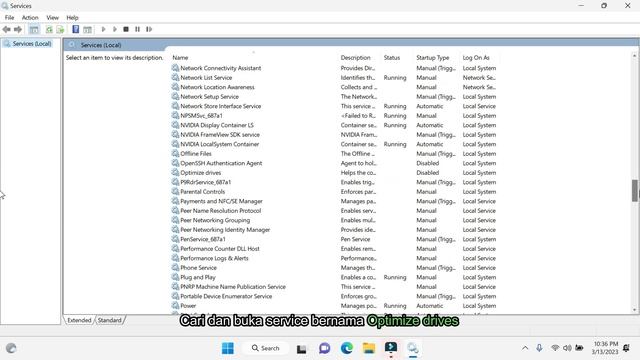
Task: Open the File menu
Action: point(9,18)
